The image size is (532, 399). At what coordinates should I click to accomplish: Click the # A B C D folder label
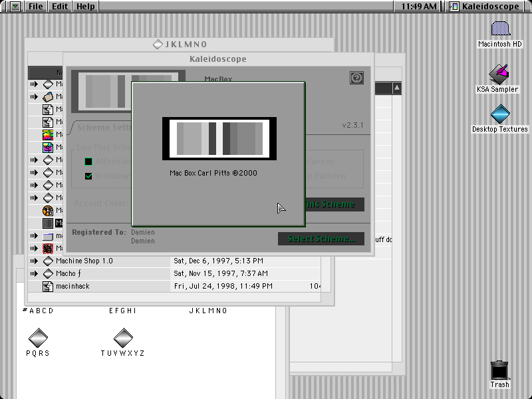pyautogui.click(x=38, y=311)
